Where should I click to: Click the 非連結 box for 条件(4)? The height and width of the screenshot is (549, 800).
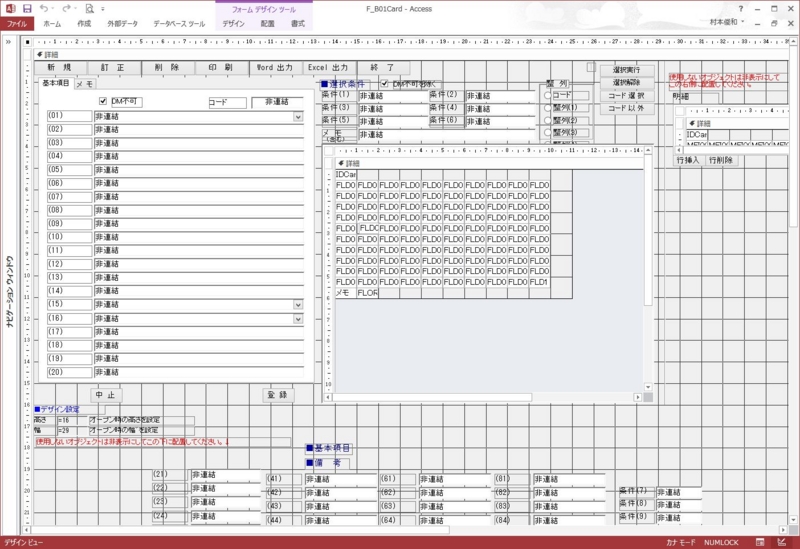pyautogui.click(x=499, y=109)
